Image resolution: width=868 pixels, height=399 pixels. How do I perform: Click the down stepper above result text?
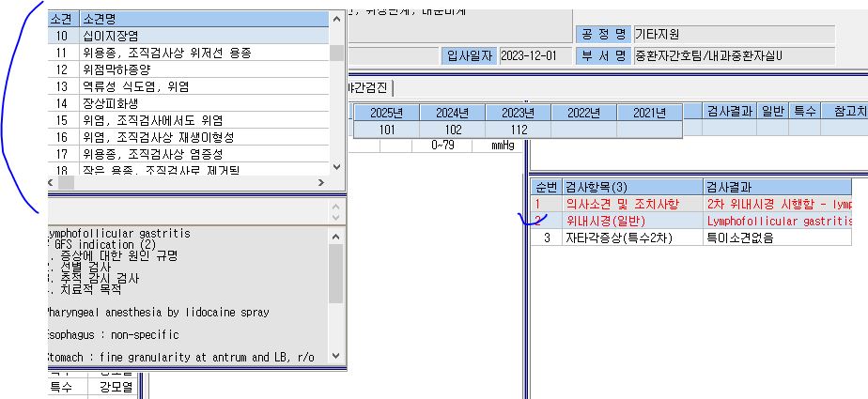336,218
